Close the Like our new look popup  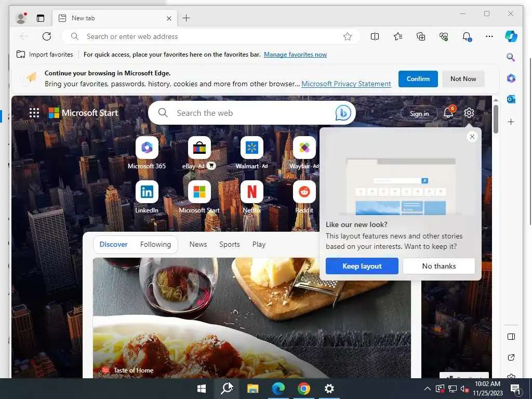(x=472, y=137)
